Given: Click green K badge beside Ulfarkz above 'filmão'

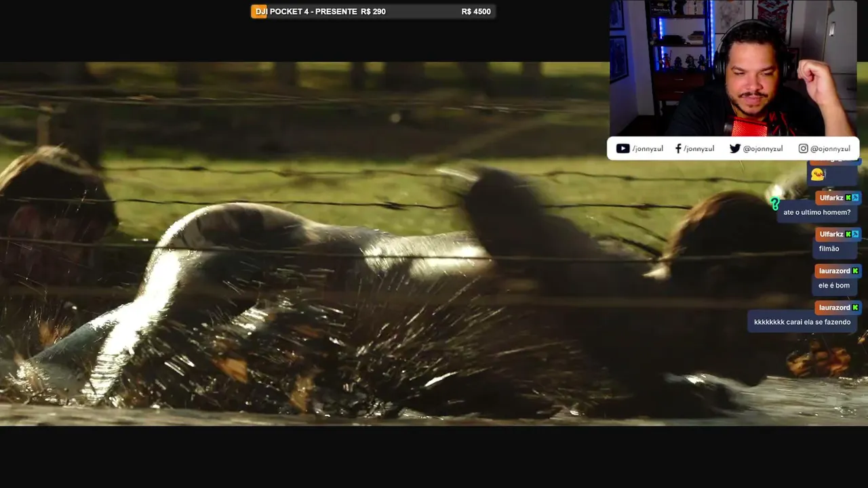Looking at the screenshot, I should coord(848,235).
